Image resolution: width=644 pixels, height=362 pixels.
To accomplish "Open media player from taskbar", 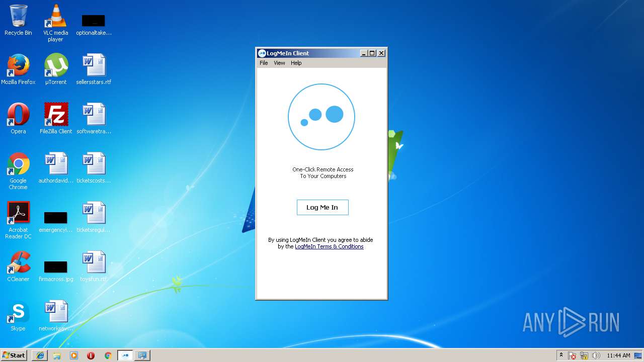I will tap(74, 355).
